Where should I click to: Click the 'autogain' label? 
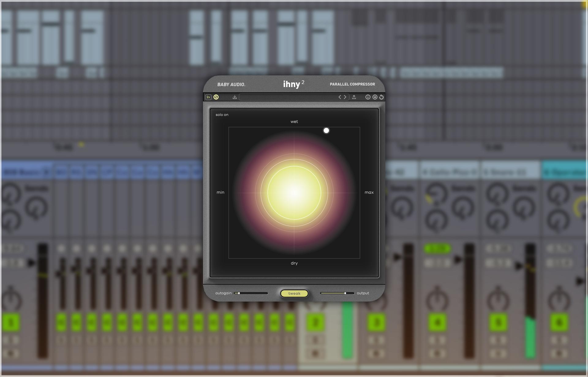(x=224, y=293)
